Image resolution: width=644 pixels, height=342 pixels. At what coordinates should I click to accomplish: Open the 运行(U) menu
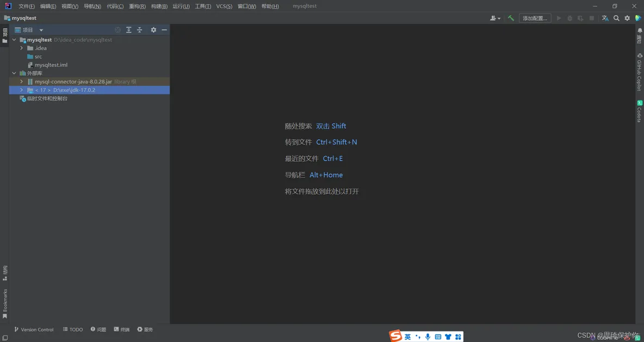(x=181, y=6)
